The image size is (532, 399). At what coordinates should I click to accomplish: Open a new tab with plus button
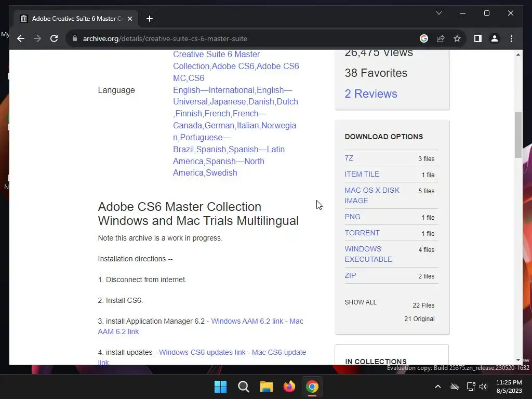point(149,19)
